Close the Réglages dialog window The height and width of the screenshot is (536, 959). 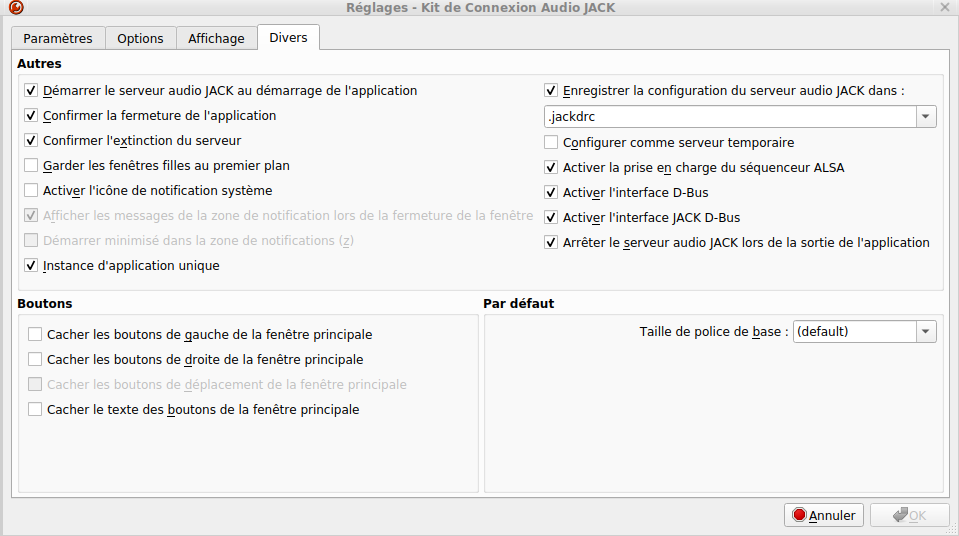click(x=945, y=8)
